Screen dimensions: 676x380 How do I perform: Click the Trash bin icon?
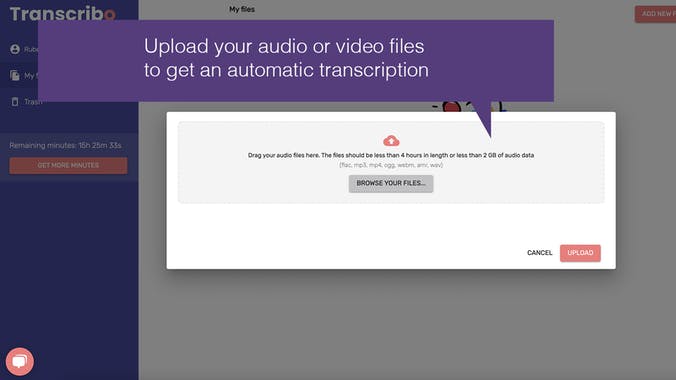click(x=15, y=102)
